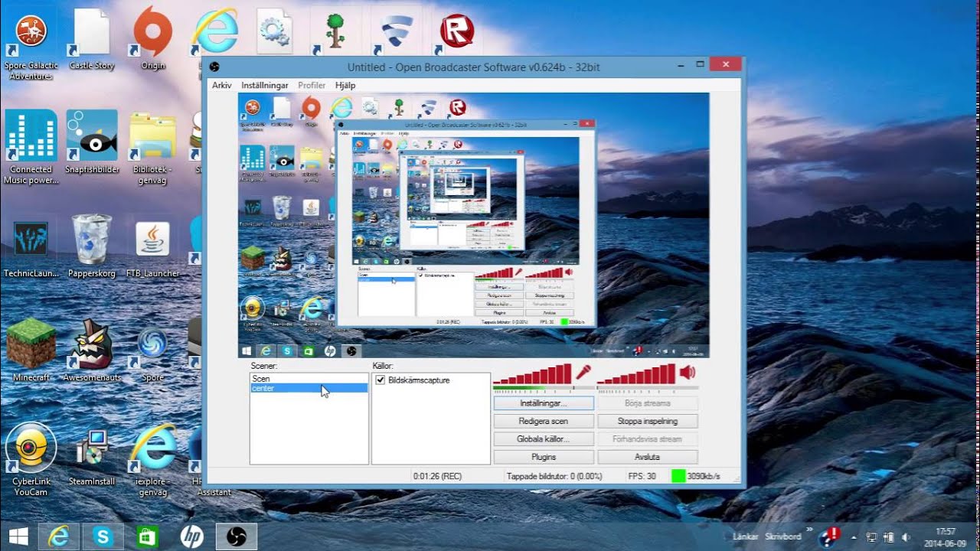Select the Scen scene in the list
980x551 pixels.
(309, 379)
